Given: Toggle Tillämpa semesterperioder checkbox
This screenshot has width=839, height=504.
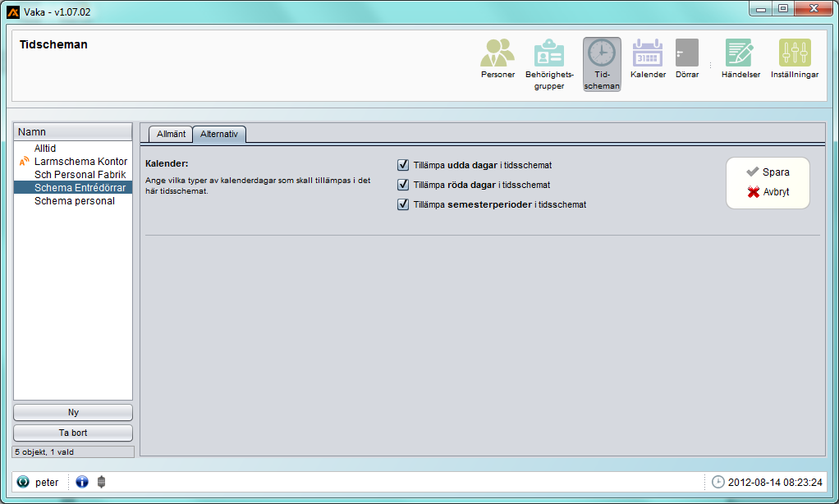Looking at the screenshot, I should tap(403, 205).
